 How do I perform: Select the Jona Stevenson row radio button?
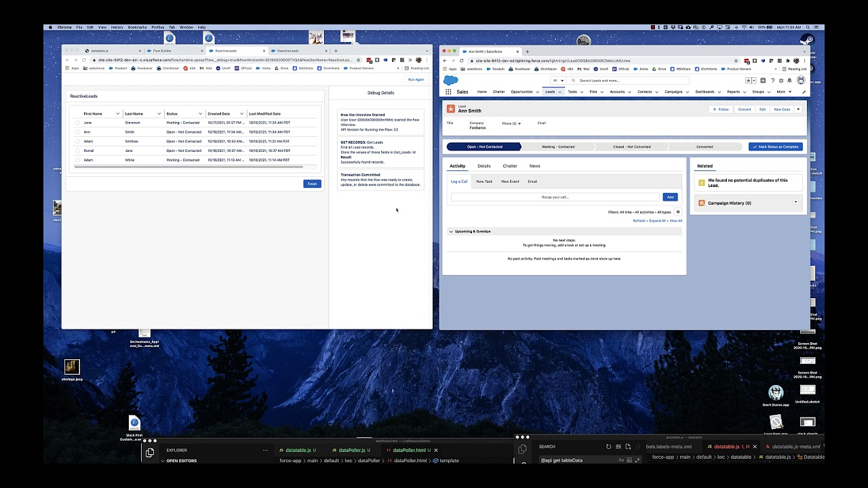[77, 123]
